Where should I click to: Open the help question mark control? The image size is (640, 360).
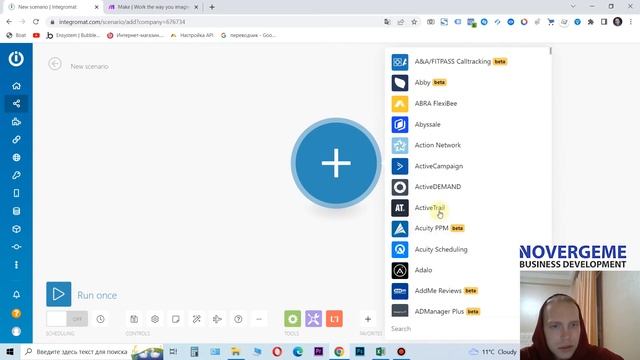tap(238, 319)
